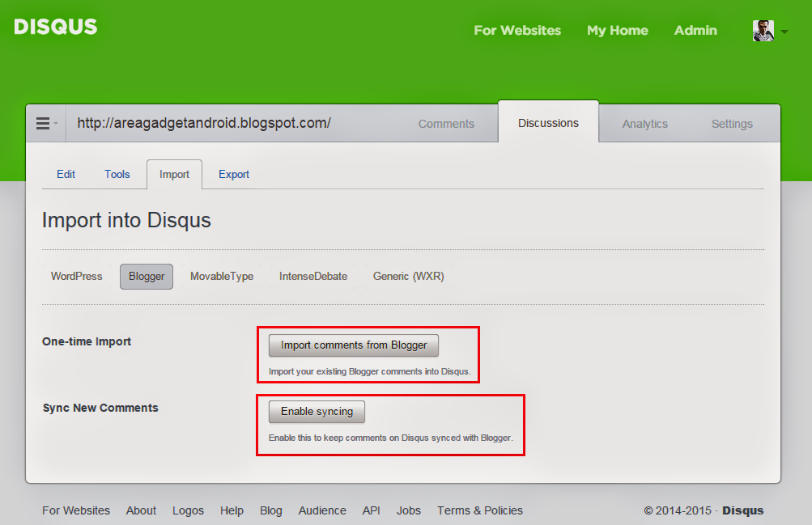Open the Logos footer link
Image resolution: width=812 pixels, height=525 pixels.
click(188, 510)
